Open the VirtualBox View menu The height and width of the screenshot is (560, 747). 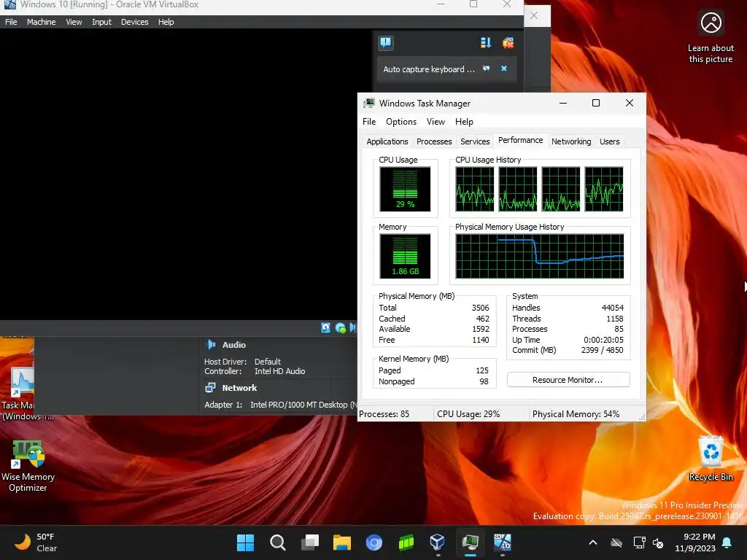click(74, 22)
